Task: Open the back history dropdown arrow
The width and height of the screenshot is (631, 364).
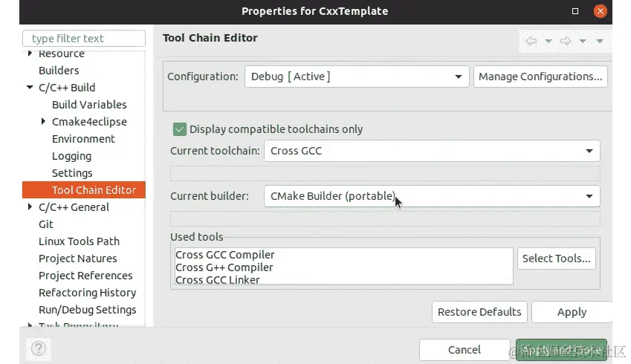Action: pos(548,41)
